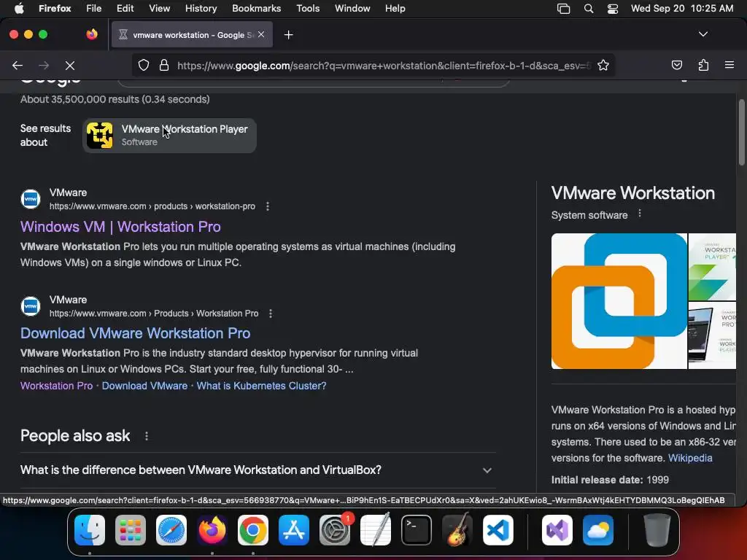The width and height of the screenshot is (747, 560).
Task: Open tracking protection shield icon
Action: (x=144, y=65)
